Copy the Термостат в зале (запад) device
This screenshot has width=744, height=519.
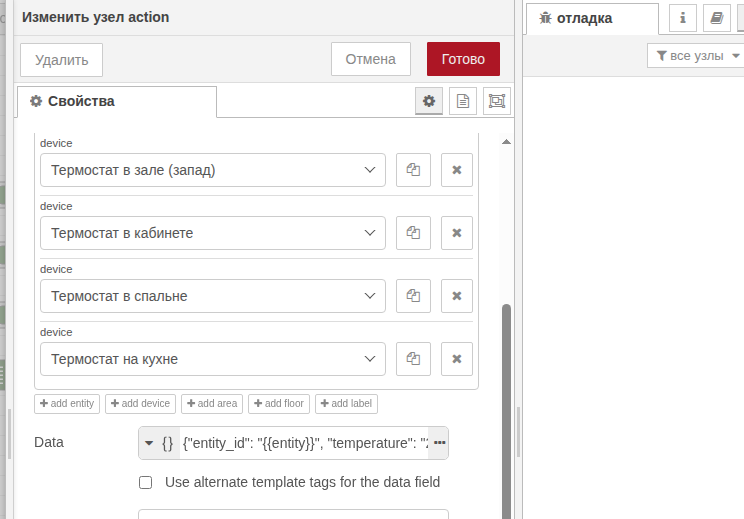coord(413,170)
